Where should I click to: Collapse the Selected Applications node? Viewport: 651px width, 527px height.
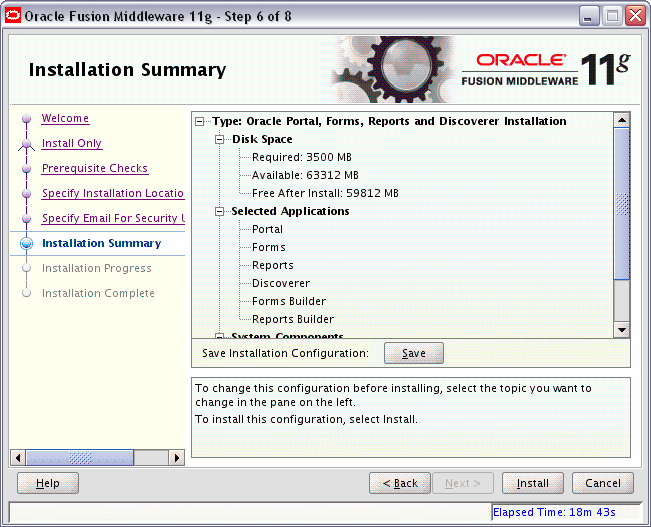coord(220,212)
